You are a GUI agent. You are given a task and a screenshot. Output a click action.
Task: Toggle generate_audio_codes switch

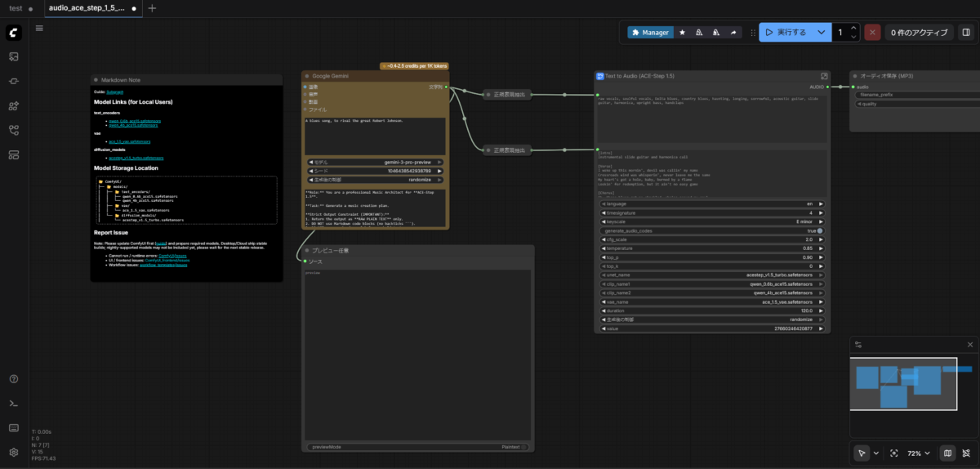click(819, 230)
